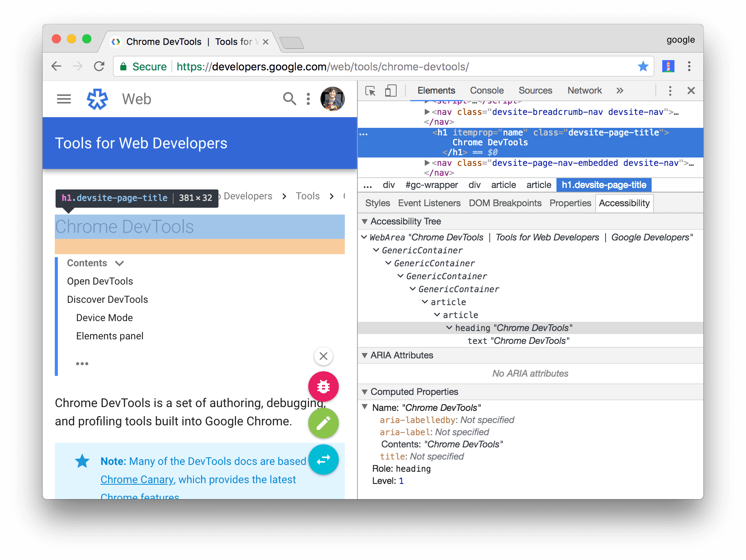The height and width of the screenshot is (560, 746).
Task: Click the bug report floating action icon
Action: pyautogui.click(x=323, y=387)
